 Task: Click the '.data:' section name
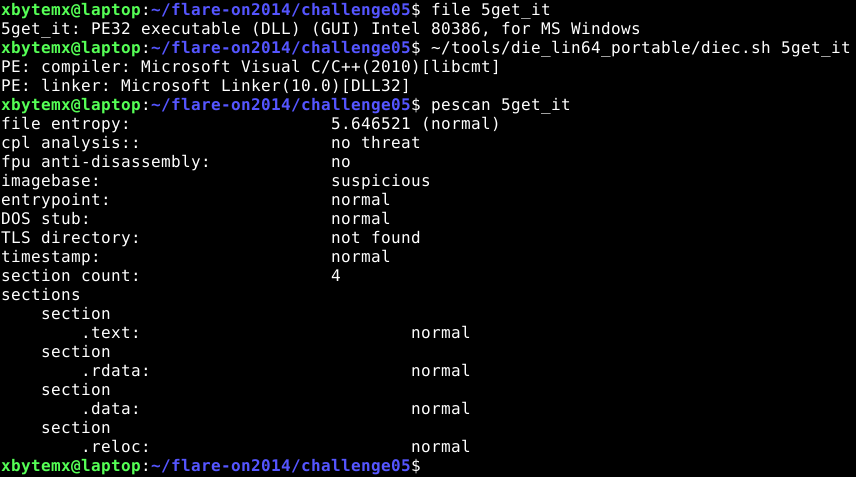pos(111,408)
